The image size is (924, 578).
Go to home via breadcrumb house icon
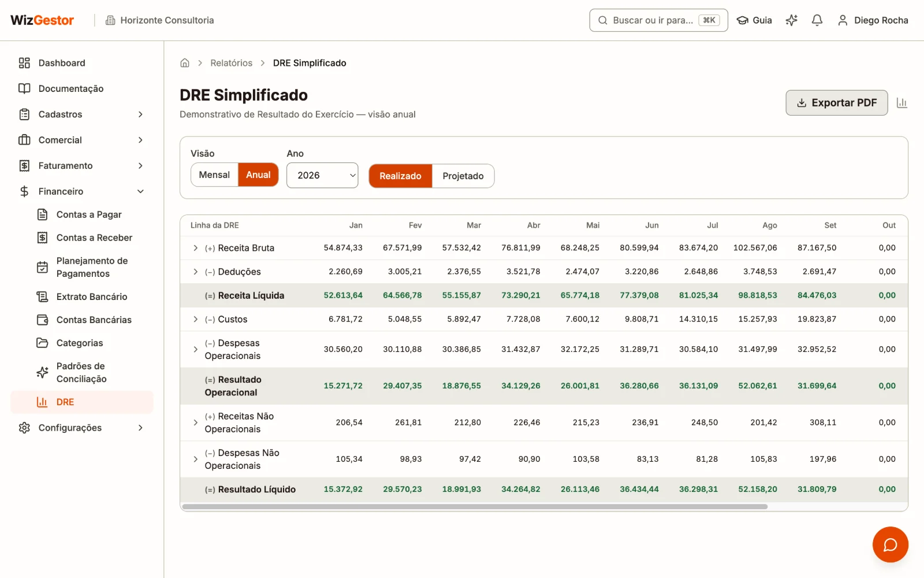185,63
